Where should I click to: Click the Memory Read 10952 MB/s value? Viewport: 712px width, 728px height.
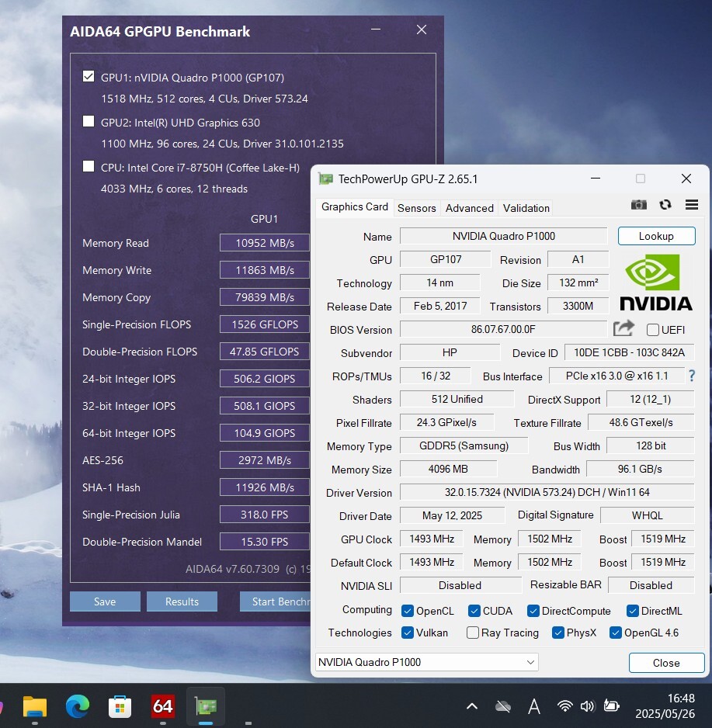[x=265, y=243]
